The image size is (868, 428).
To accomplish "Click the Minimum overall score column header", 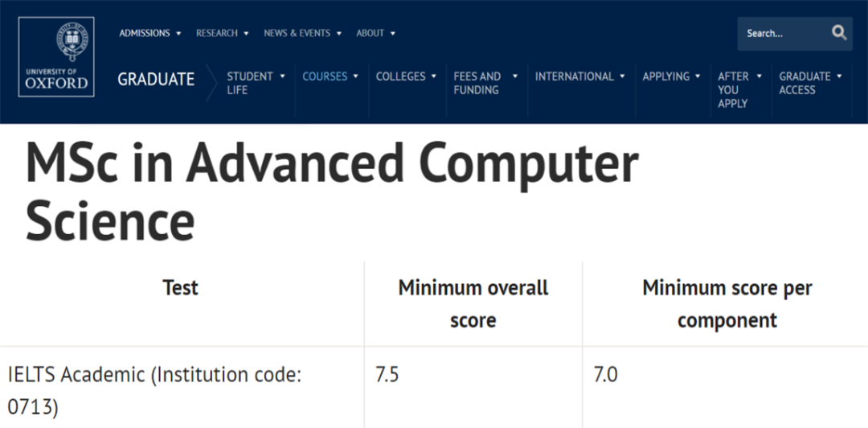I will pyautogui.click(x=473, y=304).
